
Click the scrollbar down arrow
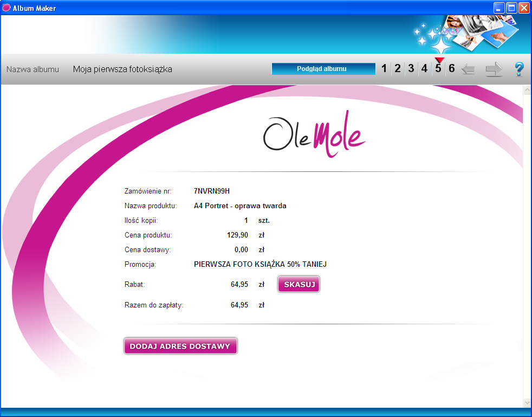click(527, 403)
